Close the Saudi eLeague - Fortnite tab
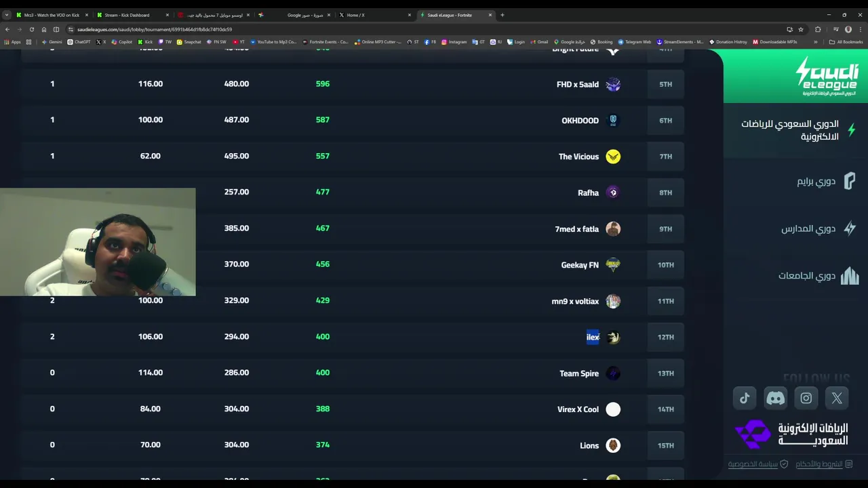The width and height of the screenshot is (868, 488). (x=490, y=15)
